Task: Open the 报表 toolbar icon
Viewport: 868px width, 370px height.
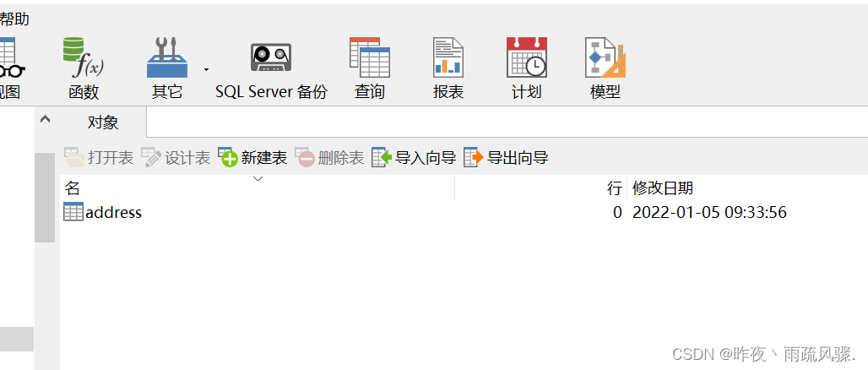Action: [x=448, y=68]
